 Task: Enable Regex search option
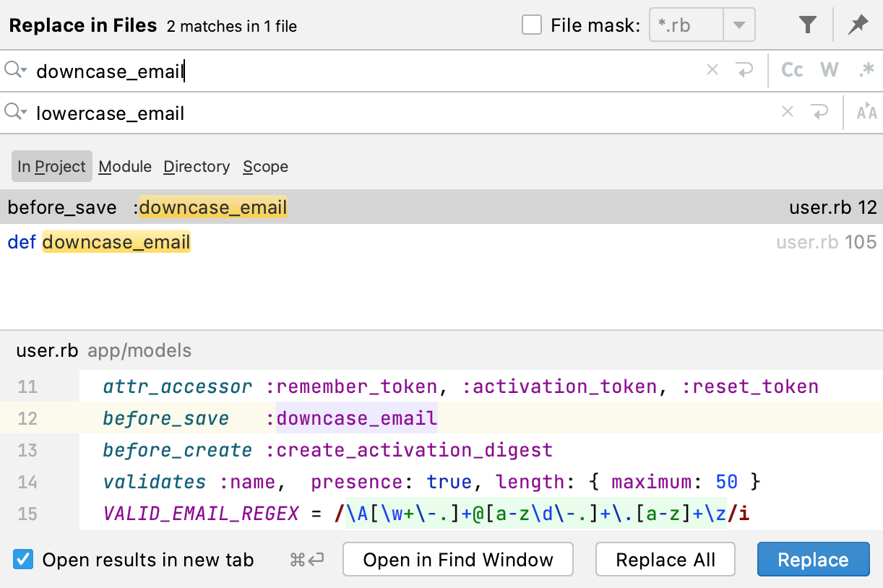(866, 70)
